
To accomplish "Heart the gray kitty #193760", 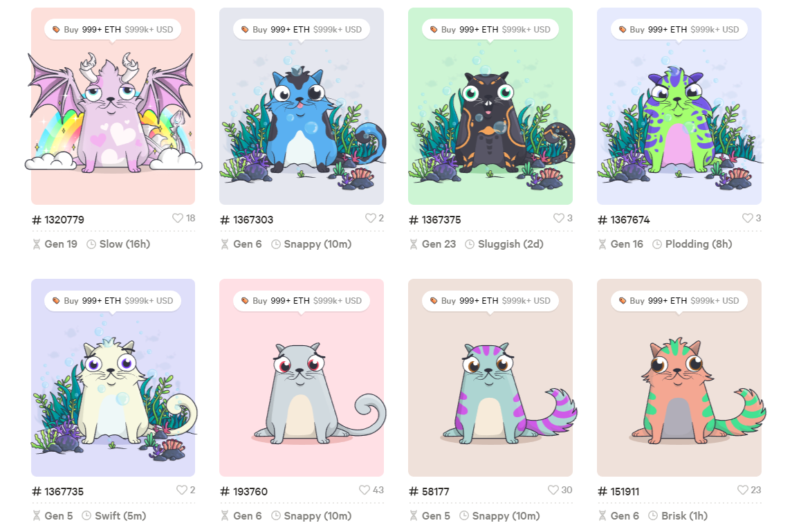I will pyautogui.click(x=365, y=490).
